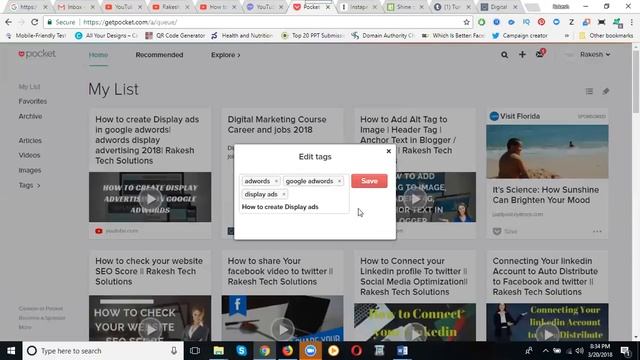The image size is (640, 360).
Task: Open File Explorer from taskbar
Action: tap(218, 351)
